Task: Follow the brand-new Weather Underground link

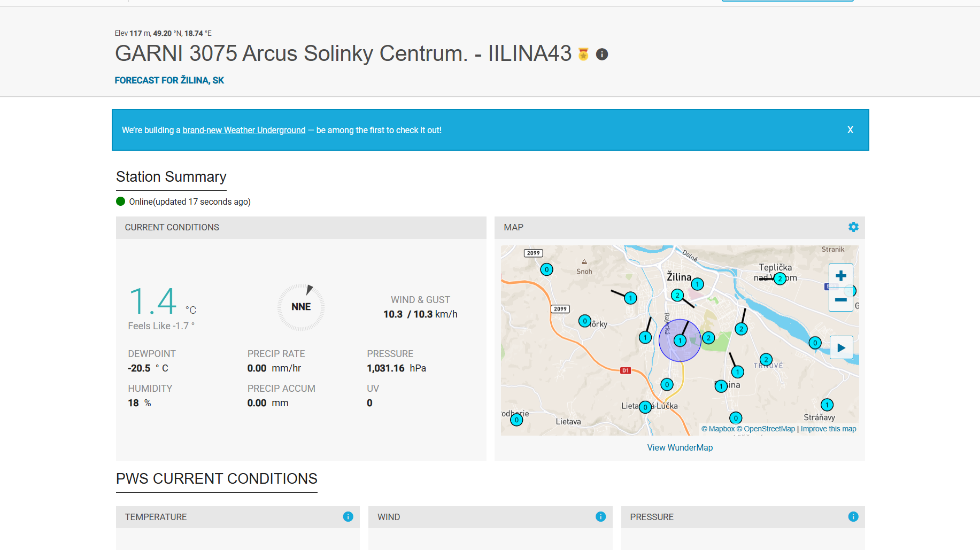Action: click(x=244, y=130)
